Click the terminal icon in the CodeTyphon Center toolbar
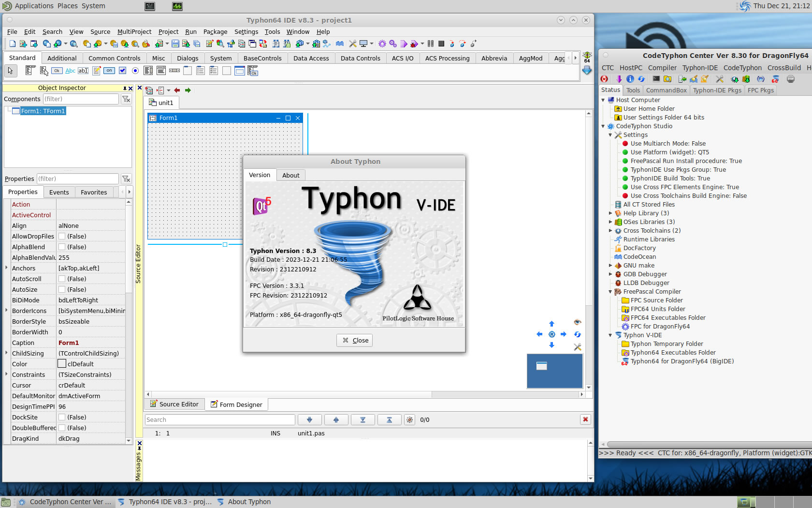The height and width of the screenshot is (508, 812). click(x=656, y=79)
